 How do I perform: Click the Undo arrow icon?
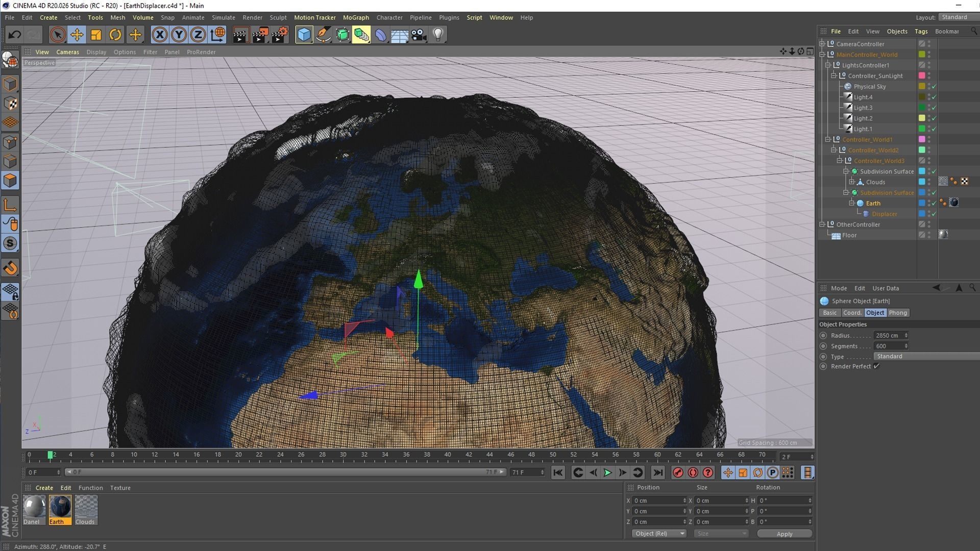14,35
